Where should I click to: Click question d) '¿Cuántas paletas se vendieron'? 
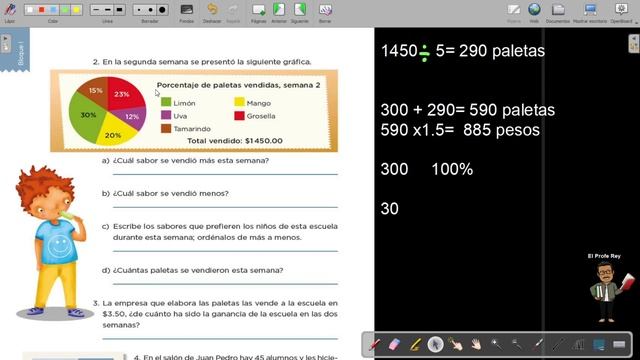pos(192,270)
